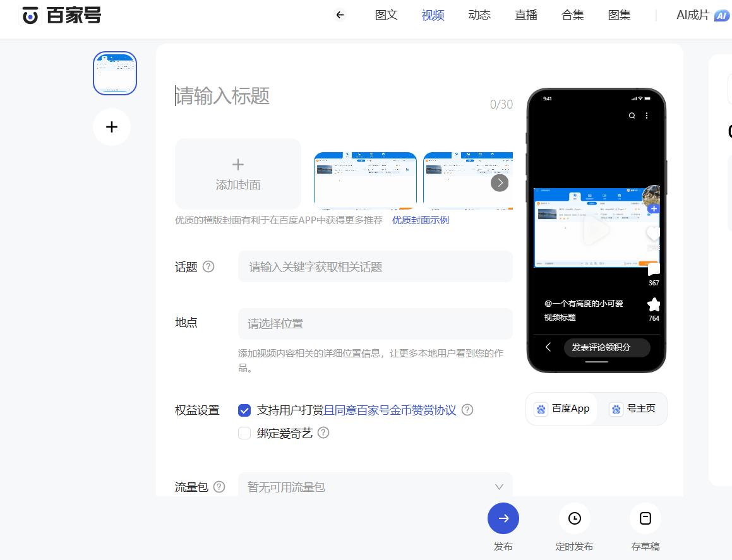Screen dimensions: 732x560
Task: Click the back arrow beside the nav tabs
Action: pyautogui.click(x=340, y=15)
